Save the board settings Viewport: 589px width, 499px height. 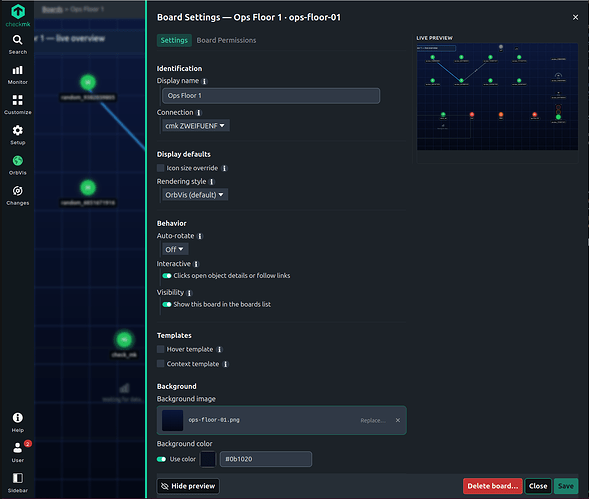point(566,486)
